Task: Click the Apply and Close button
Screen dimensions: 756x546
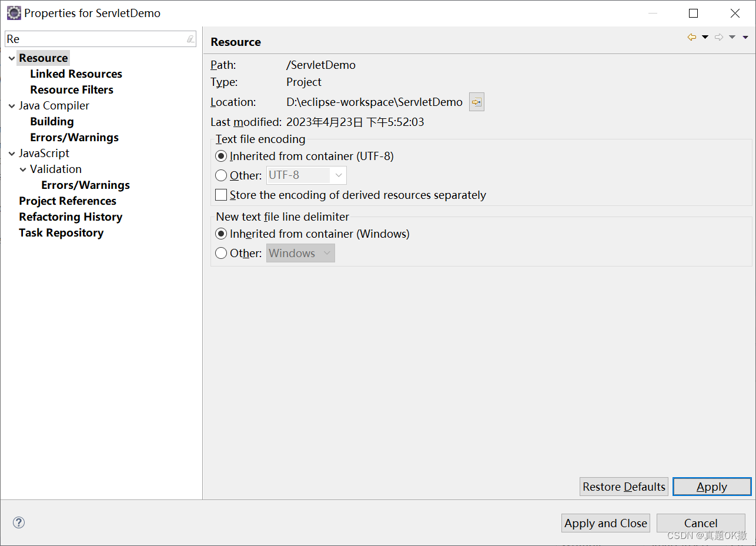Action: coord(606,523)
